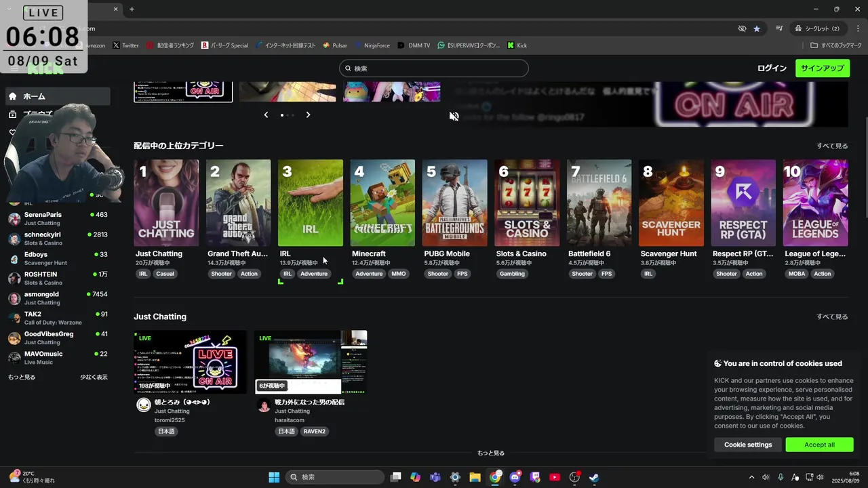Image resolution: width=868 pixels, height=488 pixels.
Task: Open Microsoft Teams from the taskbar
Action: pyautogui.click(x=435, y=477)
